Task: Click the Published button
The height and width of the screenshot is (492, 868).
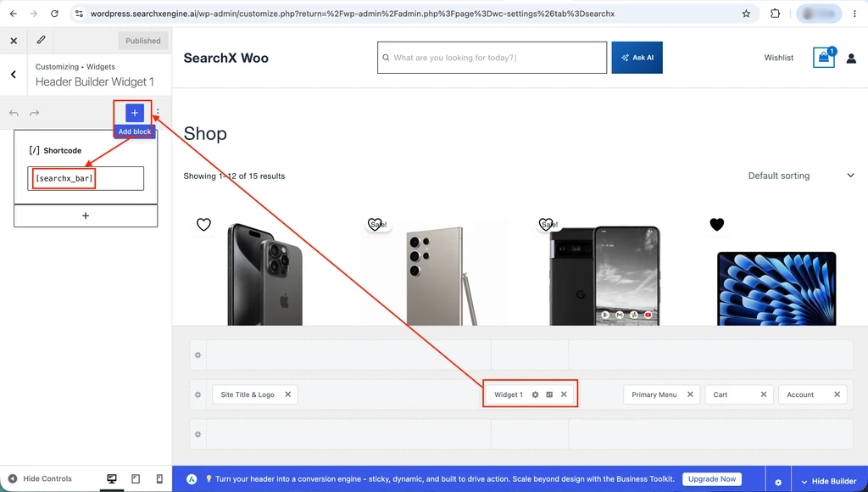Action: pyautogui.click(x=142, y=41)
